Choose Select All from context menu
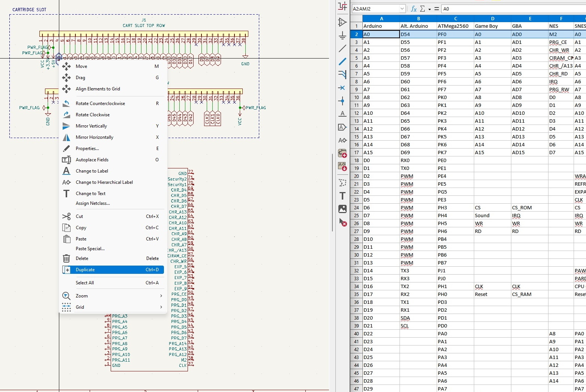The width and height of the screenshot is (586, 392). click(113, 283)
